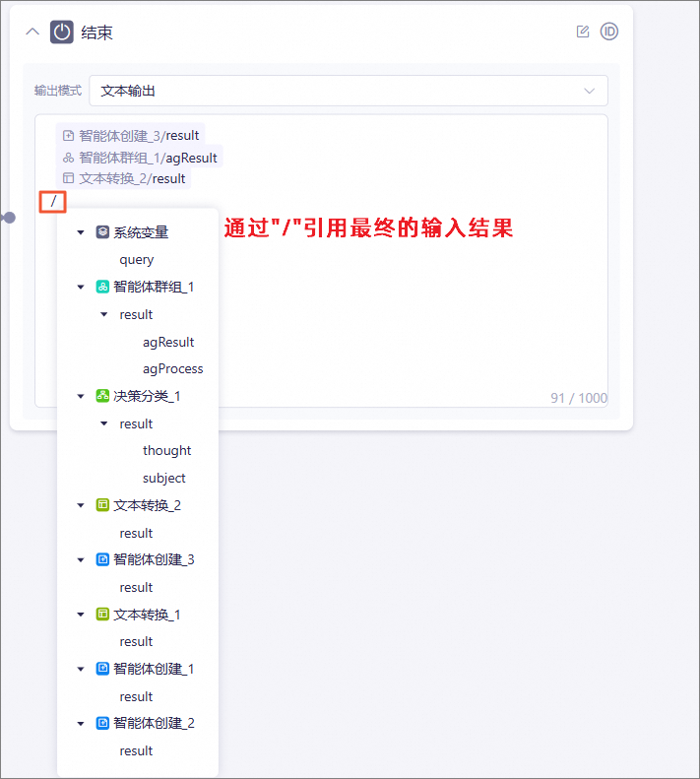Pick subject under 决策分类_1
700x779 pixels.
tap(164, 478)
